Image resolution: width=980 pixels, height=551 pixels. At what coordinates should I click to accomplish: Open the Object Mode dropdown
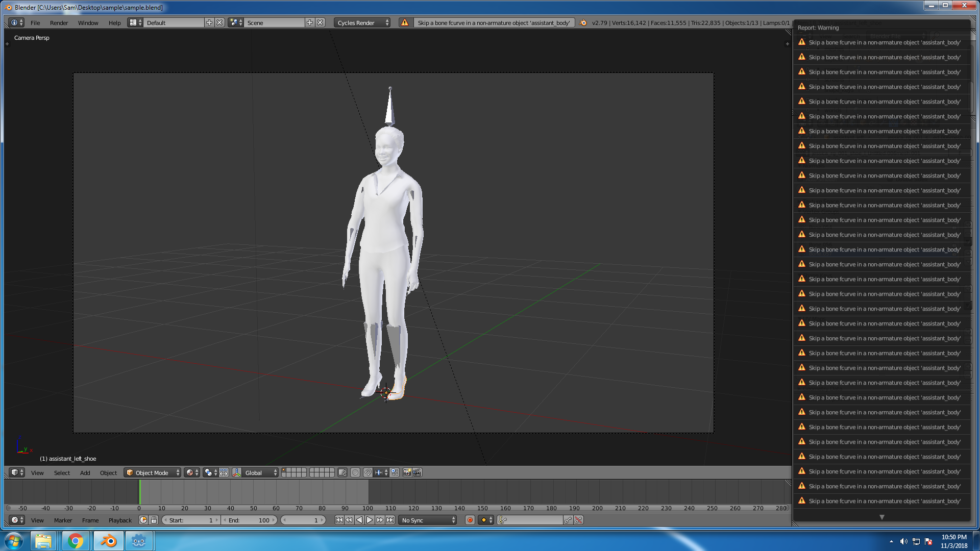click(x=152, y=472)
